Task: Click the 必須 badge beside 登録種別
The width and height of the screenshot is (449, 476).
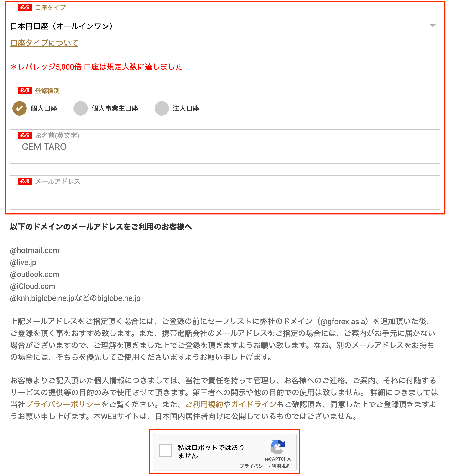Action: [x=25, y=90]
